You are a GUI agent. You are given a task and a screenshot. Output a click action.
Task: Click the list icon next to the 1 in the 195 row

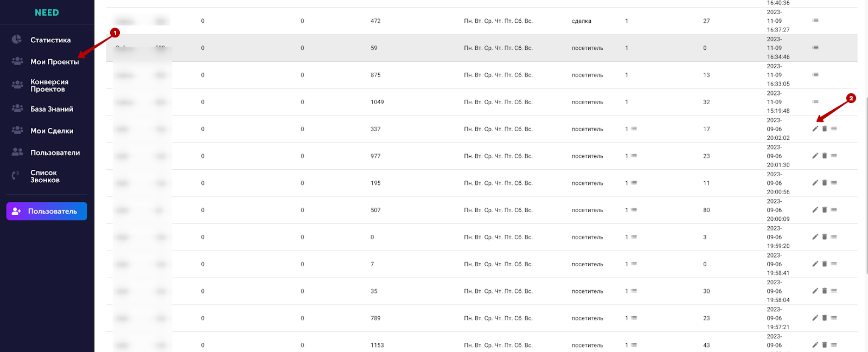tap(634, 183)
